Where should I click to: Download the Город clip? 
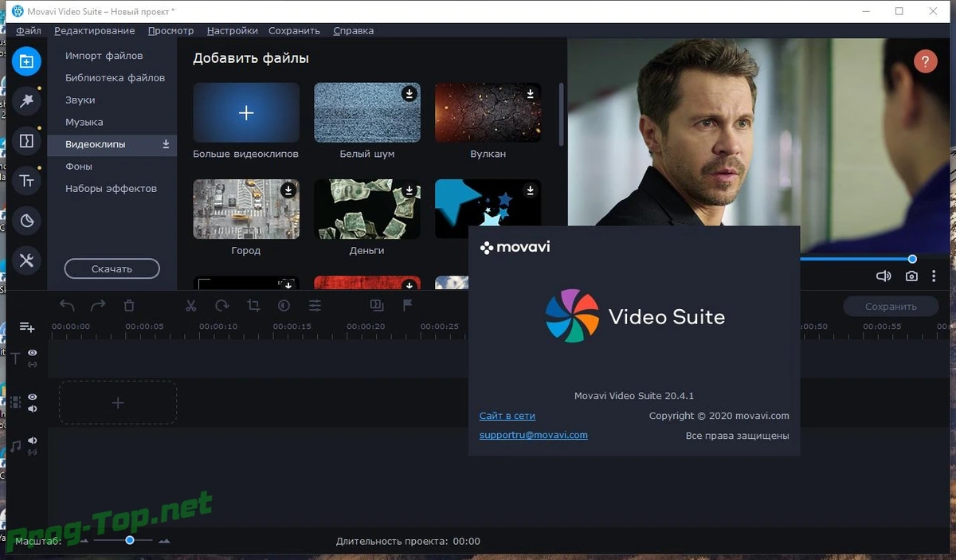coord(288,190)
